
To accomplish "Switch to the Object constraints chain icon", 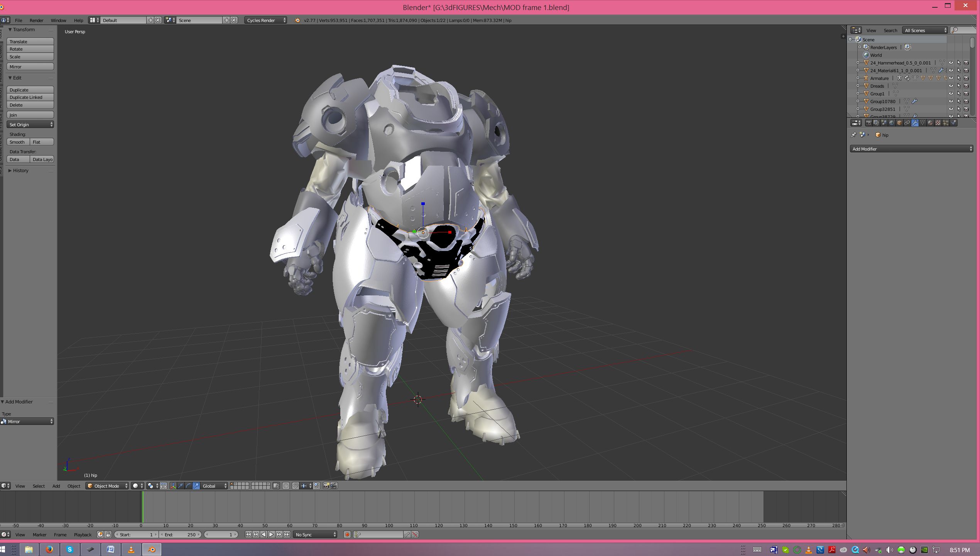I will tap(907, 123).
